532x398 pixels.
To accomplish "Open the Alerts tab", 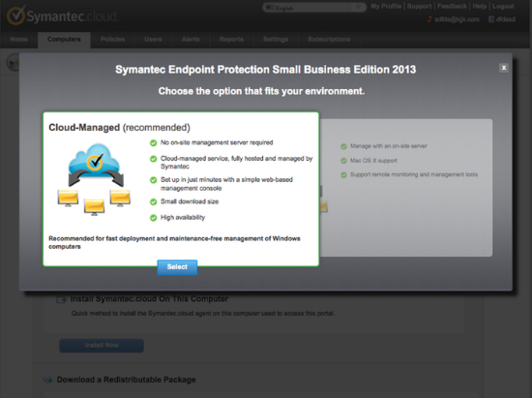I will 191,40.
